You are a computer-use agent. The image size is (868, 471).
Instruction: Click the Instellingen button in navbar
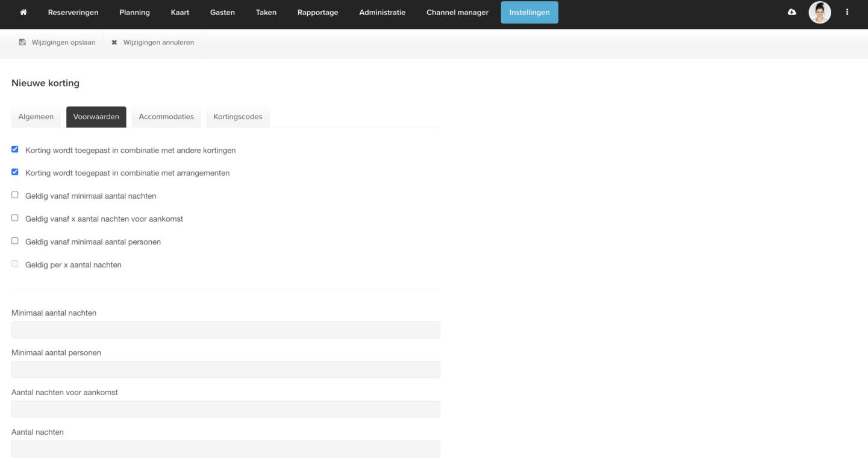[x=529, y=13]
